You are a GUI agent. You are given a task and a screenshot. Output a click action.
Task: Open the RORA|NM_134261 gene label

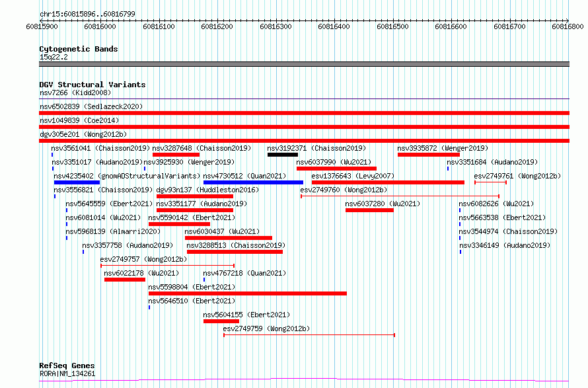pyautogui.click(x=67, y=373)
